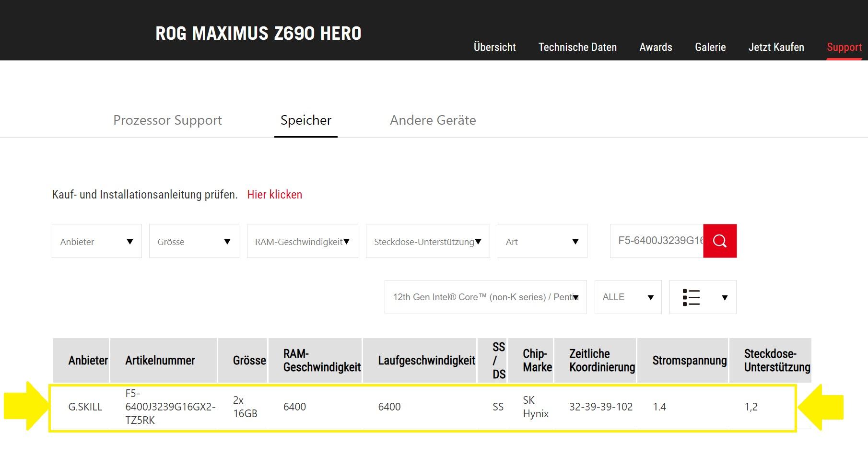Click the Anbieter column header

(81, 360)
